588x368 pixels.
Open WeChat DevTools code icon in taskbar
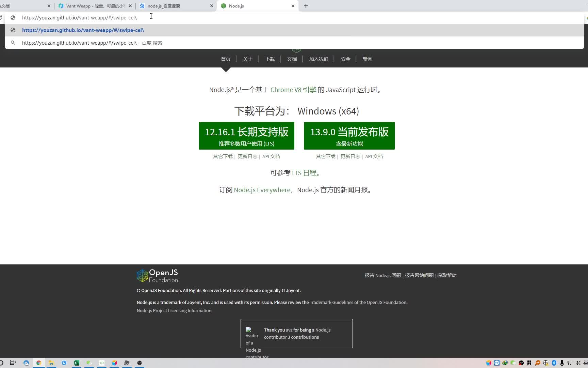pyautogui.click(x=101, y=363)
